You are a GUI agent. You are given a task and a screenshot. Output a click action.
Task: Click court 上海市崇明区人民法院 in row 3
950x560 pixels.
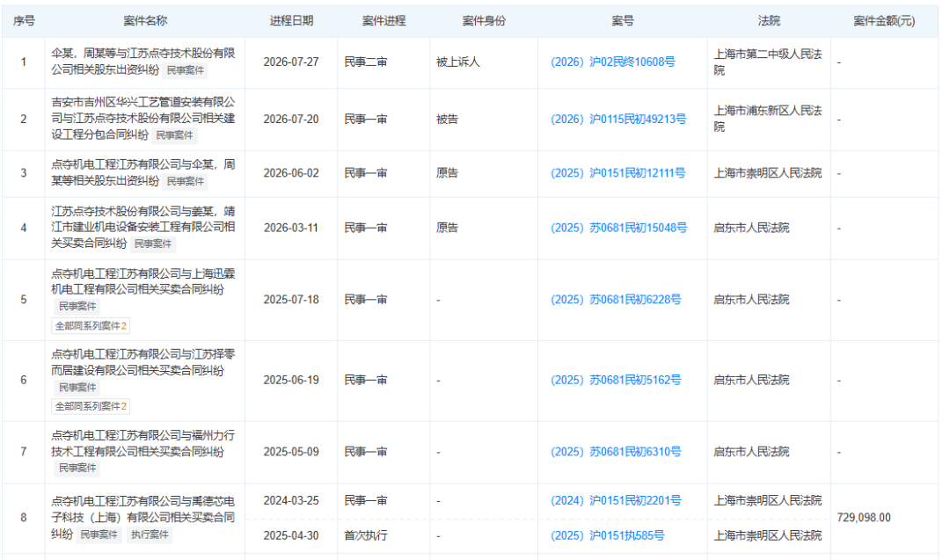point(768,173)
